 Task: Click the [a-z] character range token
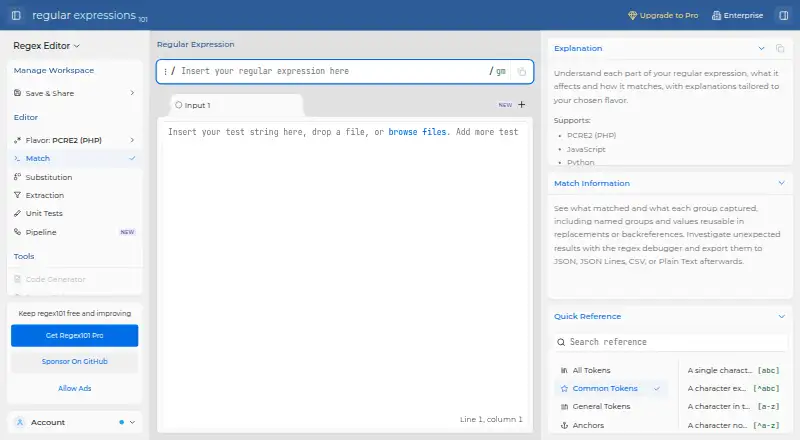(x=733, y=406)
